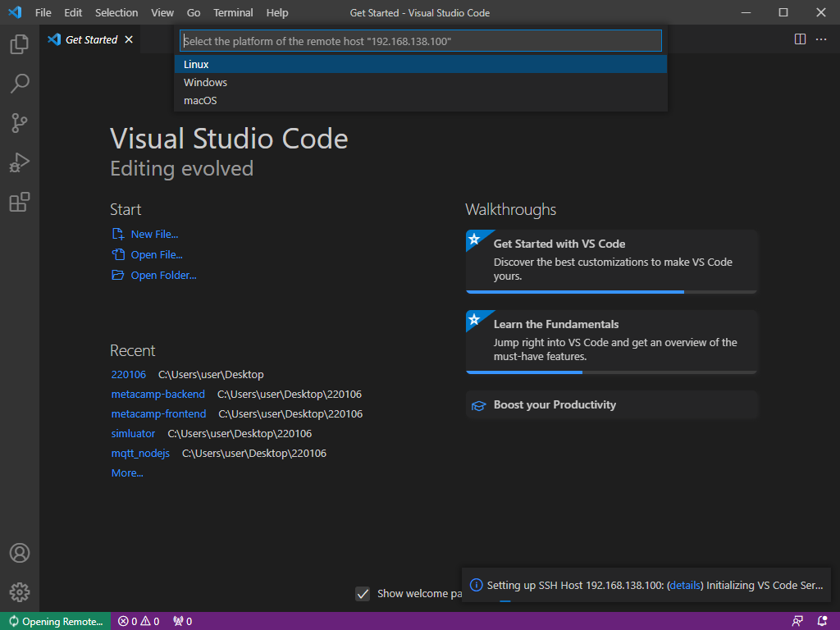Select Windows as remote host platform
Screen dimensions: 840x630
tap(421, 83)
